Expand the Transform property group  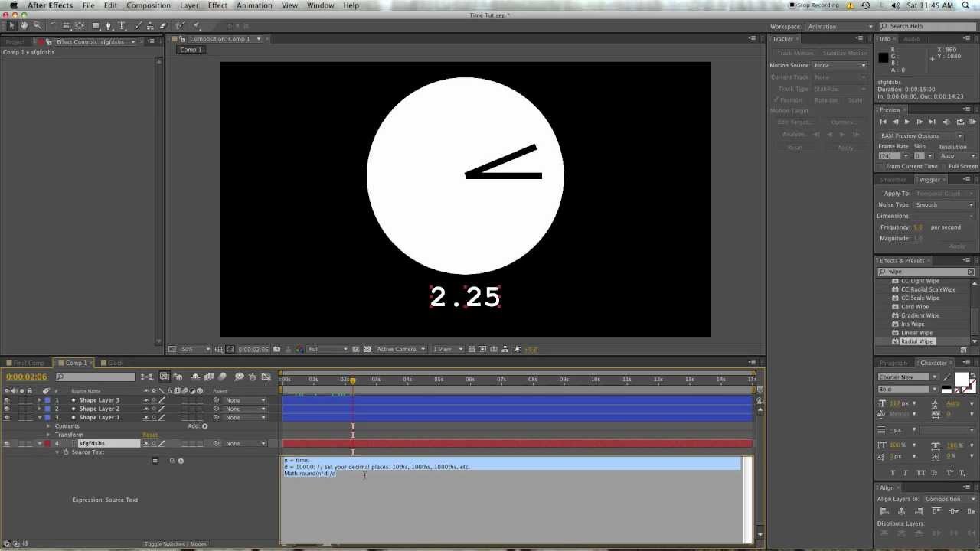pos(48,435)
